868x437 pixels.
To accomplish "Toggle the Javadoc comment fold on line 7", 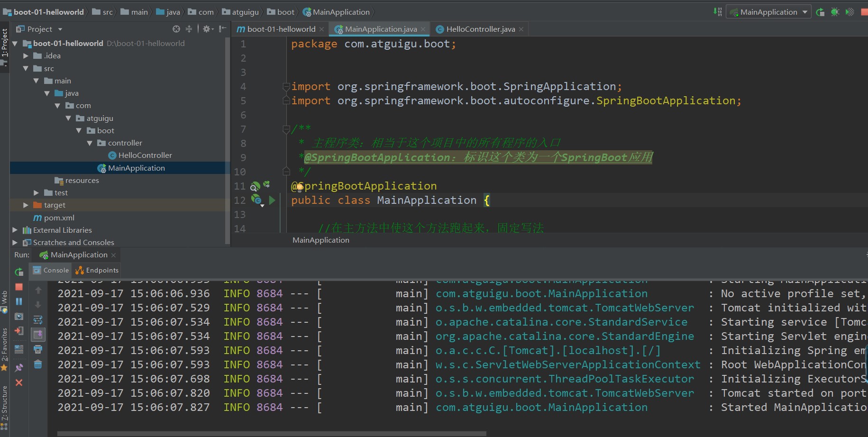I will [286, 129].
